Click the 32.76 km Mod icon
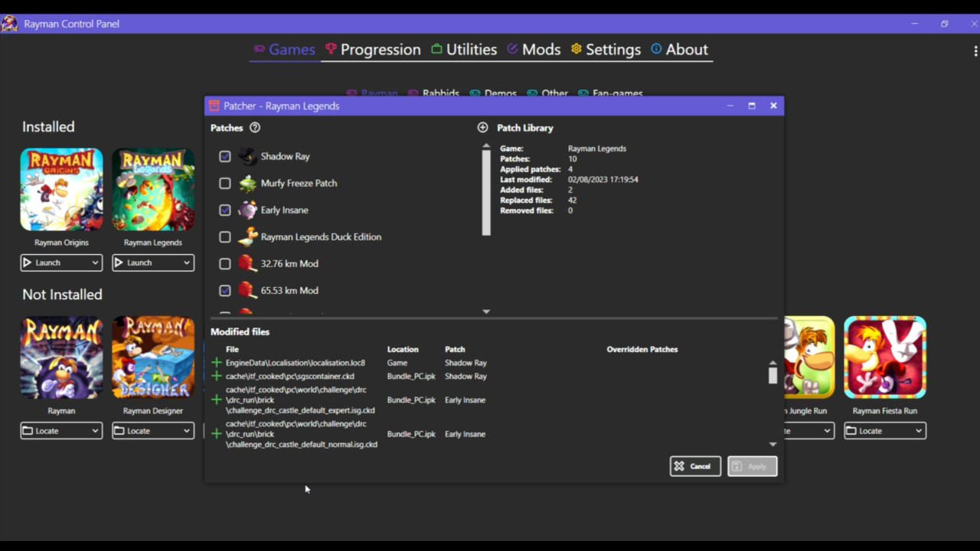 click(247, 263)
